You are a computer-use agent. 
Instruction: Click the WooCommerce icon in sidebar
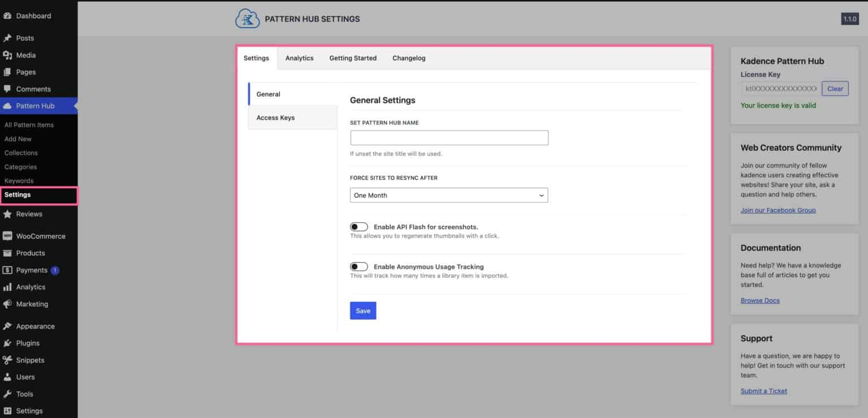tap(7, 236)
